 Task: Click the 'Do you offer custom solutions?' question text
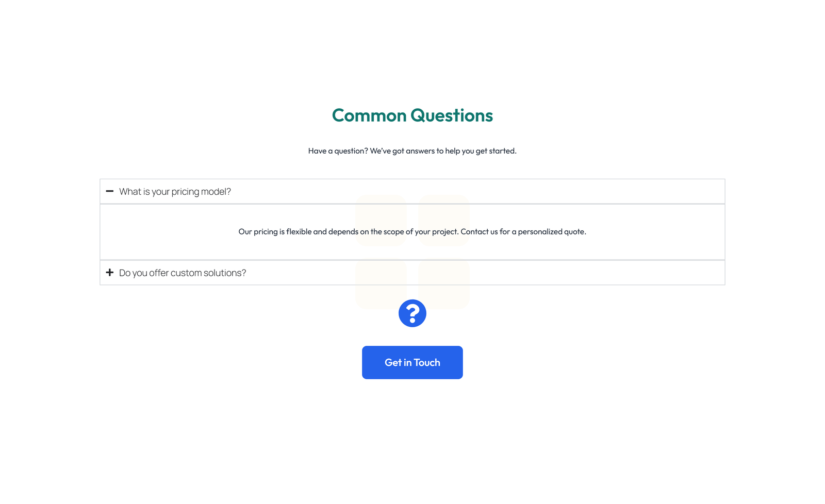(x=182, y=272)
